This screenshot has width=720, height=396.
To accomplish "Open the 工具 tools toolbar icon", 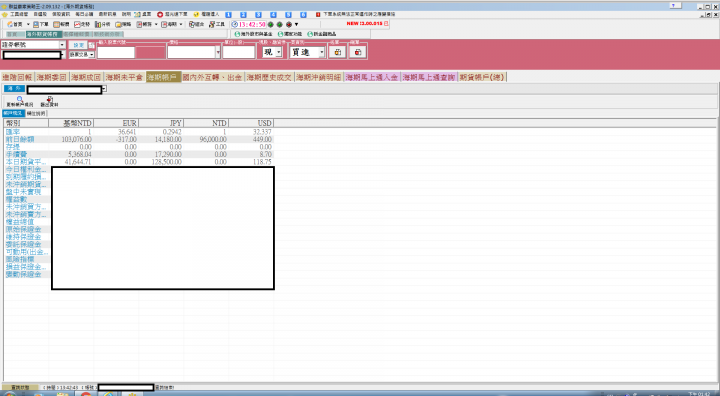I will tap(217, 24).
